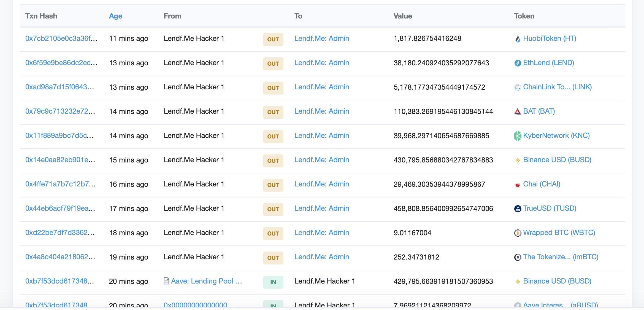Open the Binance USD (BUSD) token page
The height and width of the screenshot is (310, 644).
click(x=557, y=160)
